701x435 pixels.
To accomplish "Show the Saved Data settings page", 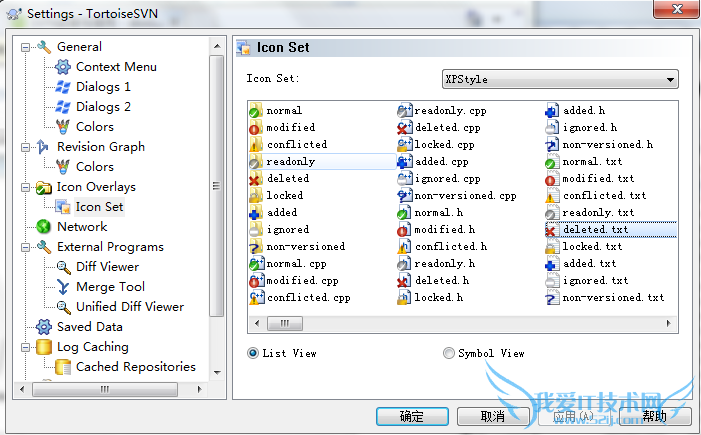I will pyautogui.click(x=90, y=327).
